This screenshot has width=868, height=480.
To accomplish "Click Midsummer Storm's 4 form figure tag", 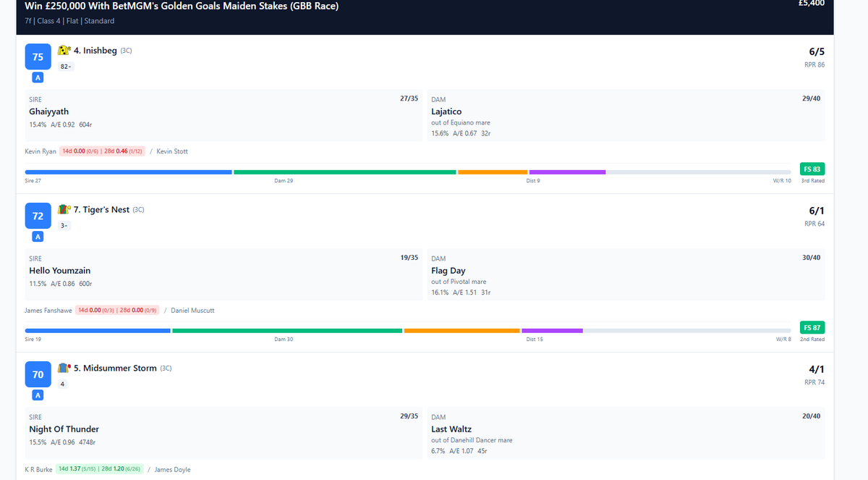I will tap(63, 384).
